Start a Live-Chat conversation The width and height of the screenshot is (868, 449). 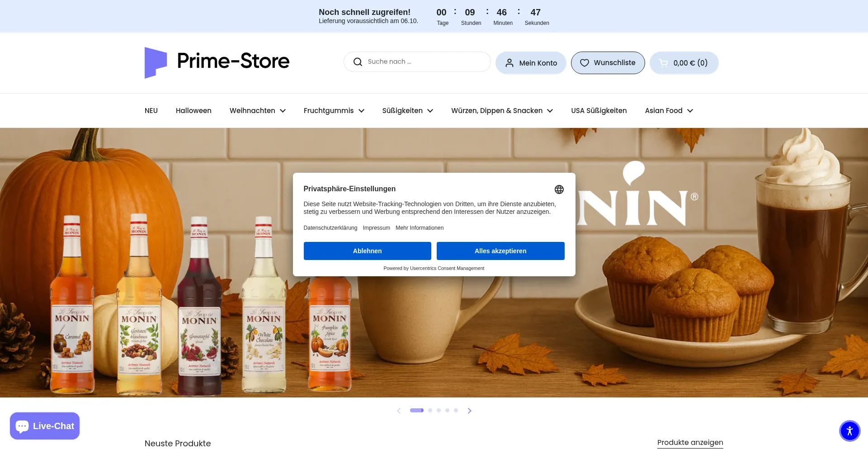pos(45,426)
